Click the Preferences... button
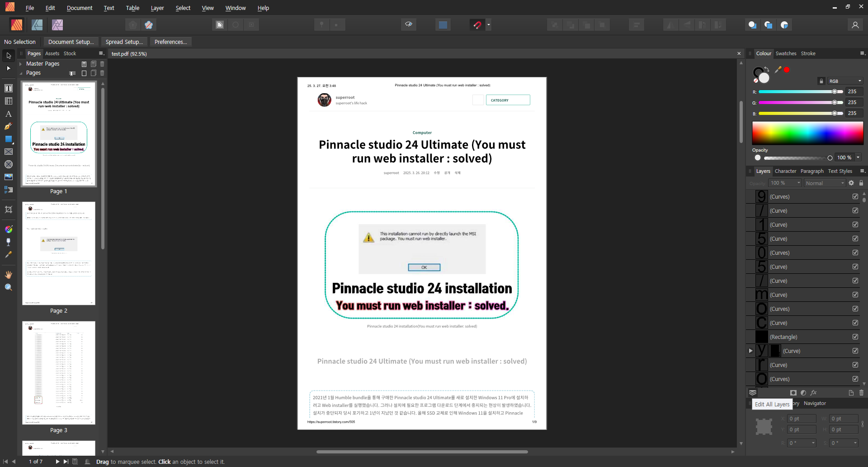 click(x=170, y=42)
